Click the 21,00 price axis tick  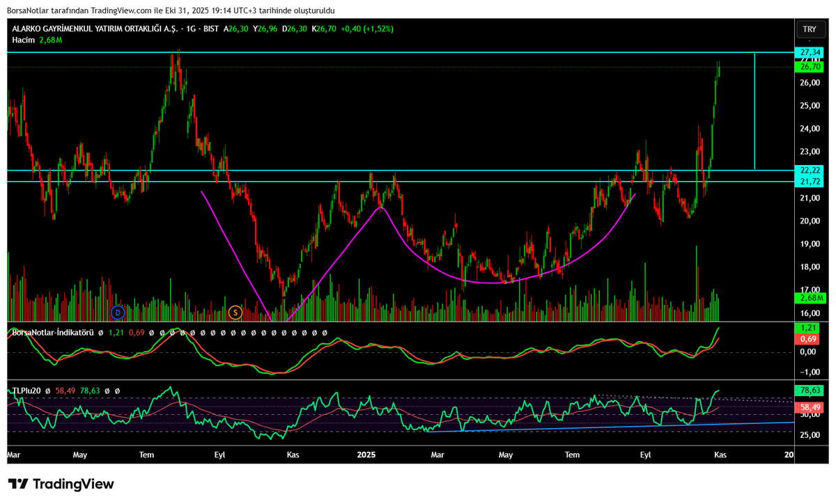pyautogui.click(x=810, y=198)
